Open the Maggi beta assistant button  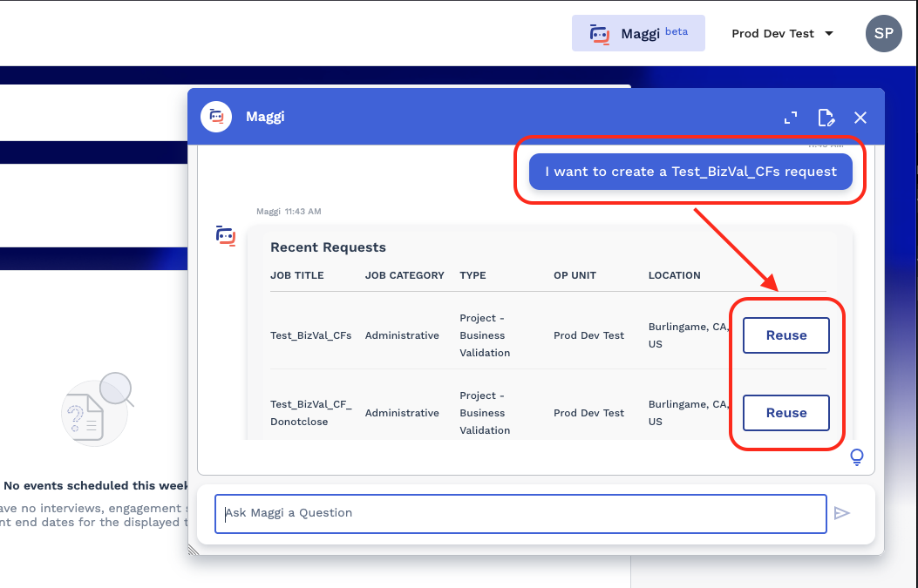point(637,33)
